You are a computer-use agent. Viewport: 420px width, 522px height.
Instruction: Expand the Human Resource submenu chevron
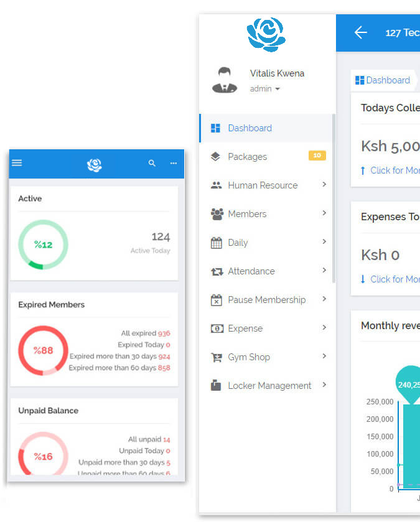point(324,184)
